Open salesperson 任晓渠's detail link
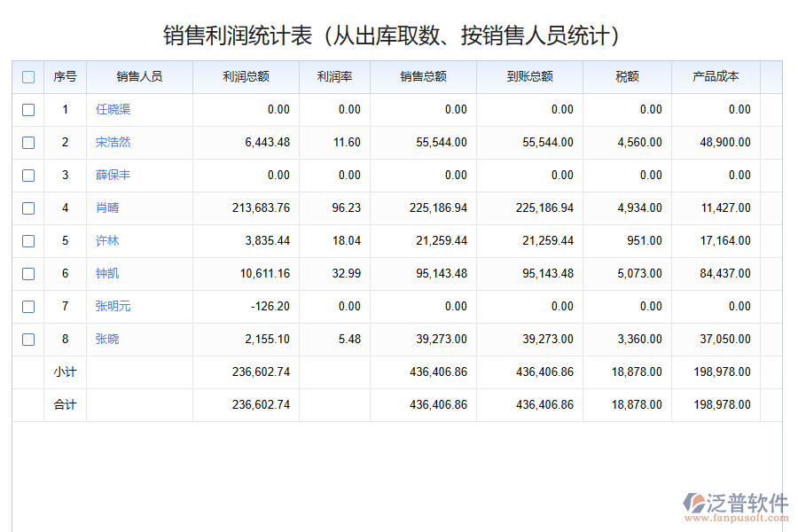Viewport: 798px width, 532px height. [x=113, y=110]
